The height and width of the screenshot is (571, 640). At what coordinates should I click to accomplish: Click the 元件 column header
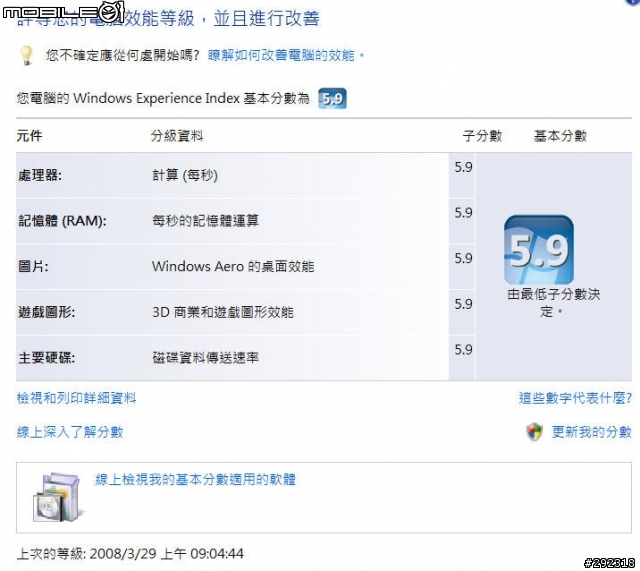[29, 136]
